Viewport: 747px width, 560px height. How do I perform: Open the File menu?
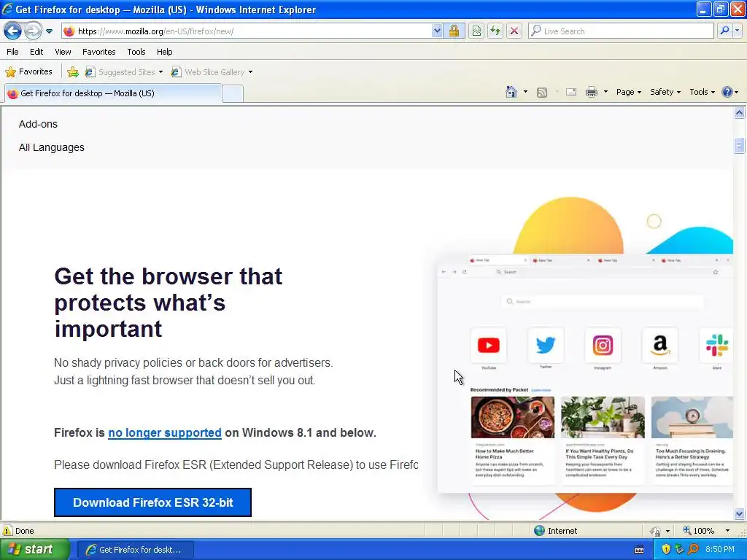[x=13, y=52]
